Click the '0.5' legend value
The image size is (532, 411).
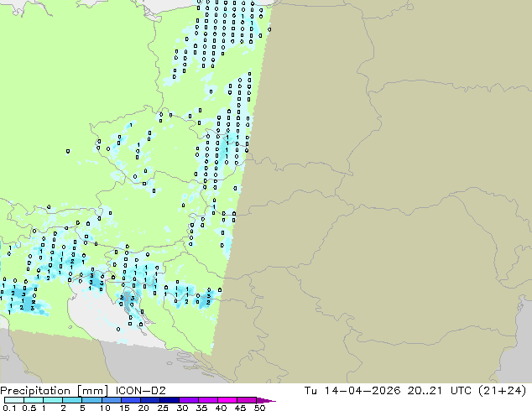tap(29, 408)
